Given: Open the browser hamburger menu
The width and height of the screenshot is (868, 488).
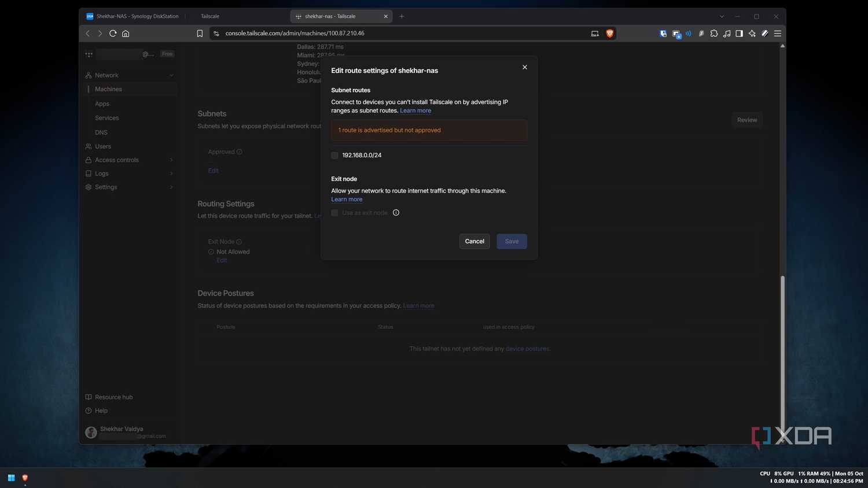Looking at the screenshot, I should tap(778, 34).
